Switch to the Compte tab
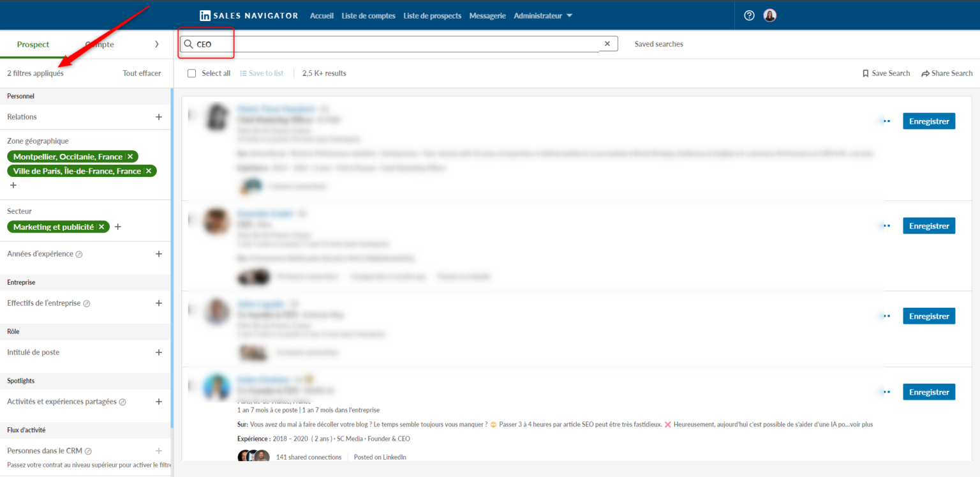This screenshot has height=477, width=980. pos(100,45)
